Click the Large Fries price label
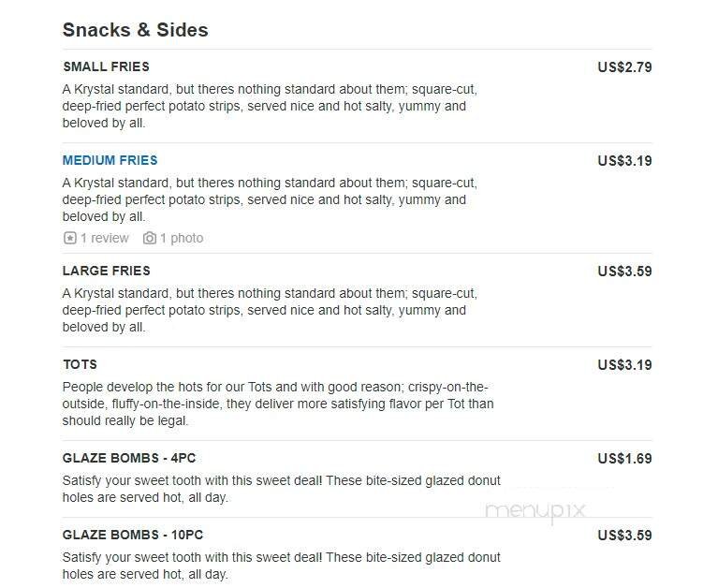The width and height of the screenshot is (703, 588). (624, 271)
